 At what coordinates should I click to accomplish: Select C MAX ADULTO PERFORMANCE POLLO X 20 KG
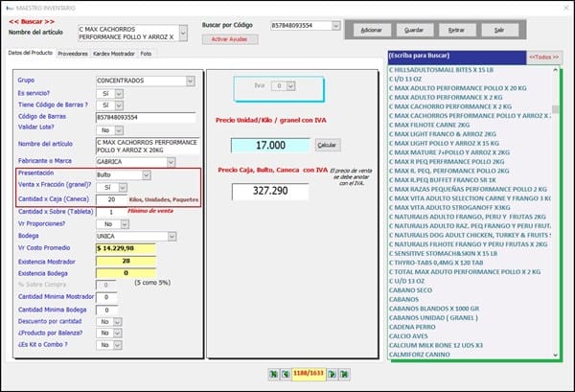pyautogui.click(x=458, y=88)
